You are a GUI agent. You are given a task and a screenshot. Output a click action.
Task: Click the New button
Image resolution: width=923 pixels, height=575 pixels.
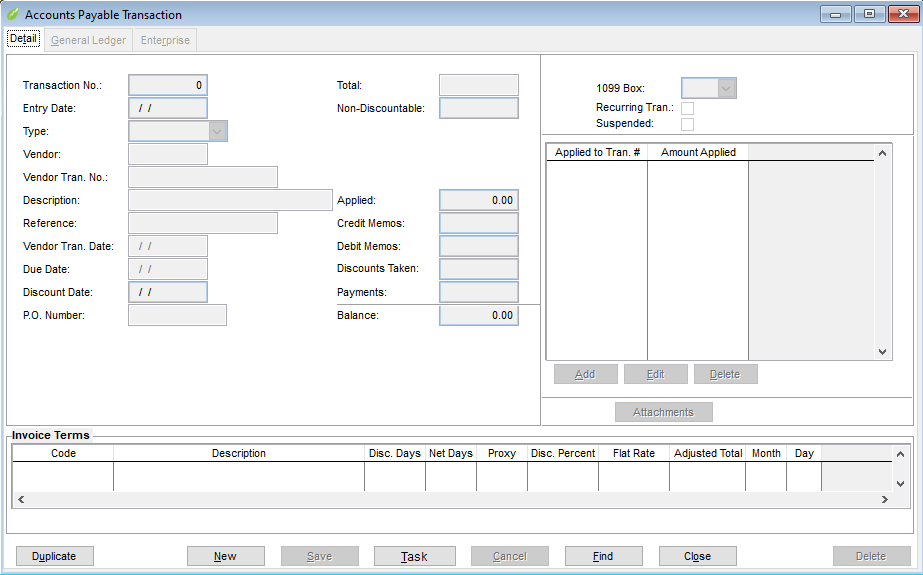click(x=225, y=556)
